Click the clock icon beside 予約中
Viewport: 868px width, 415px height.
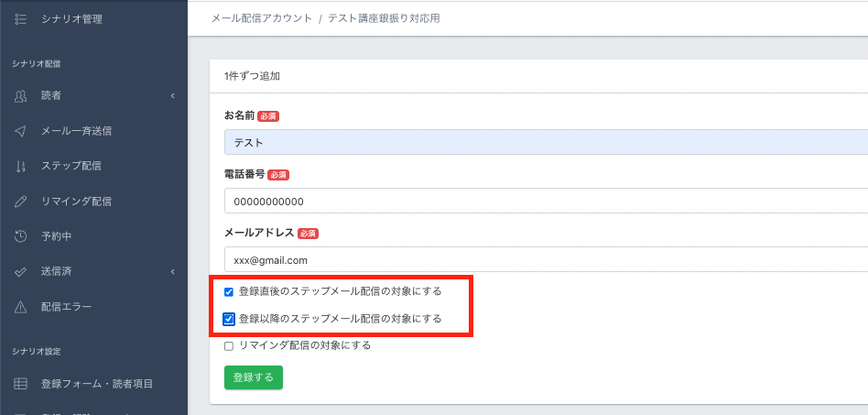tap(20, 236)
